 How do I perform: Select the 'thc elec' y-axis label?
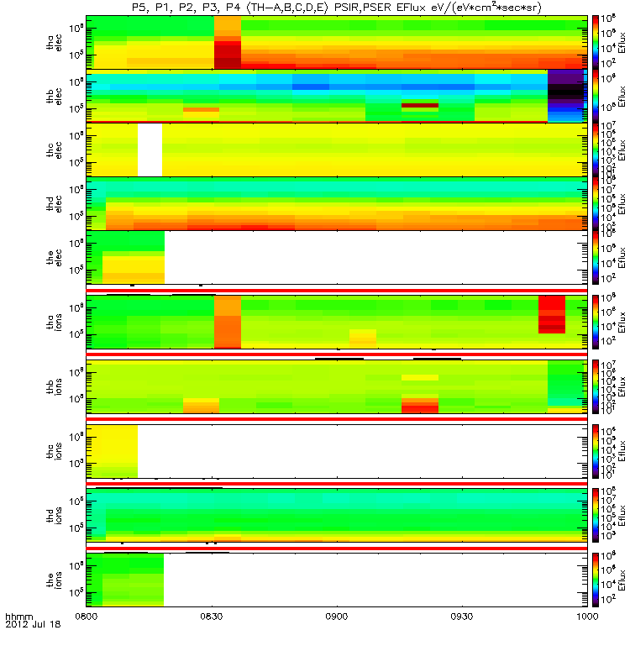pyautogui.click(x=55, y=150)
